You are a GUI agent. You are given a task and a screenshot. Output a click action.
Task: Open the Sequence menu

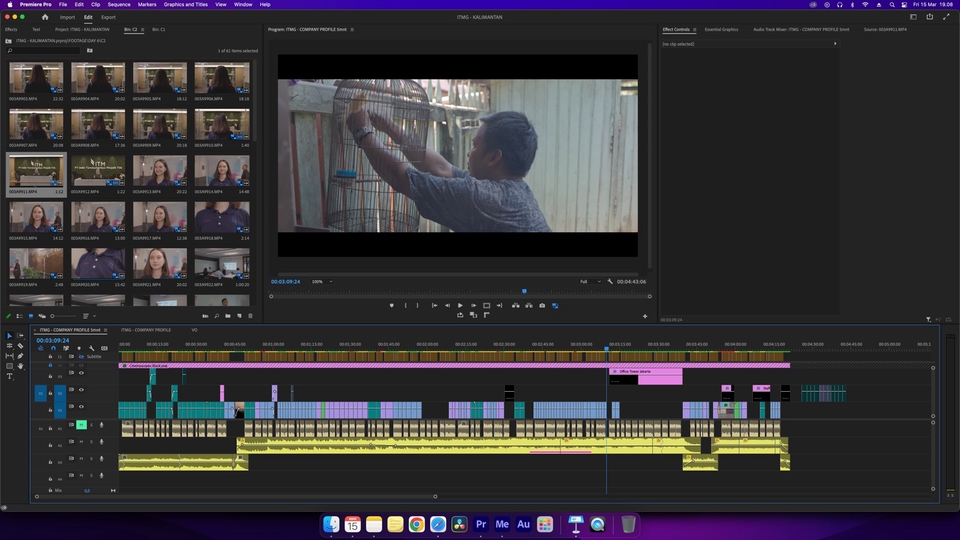[118, 4]
